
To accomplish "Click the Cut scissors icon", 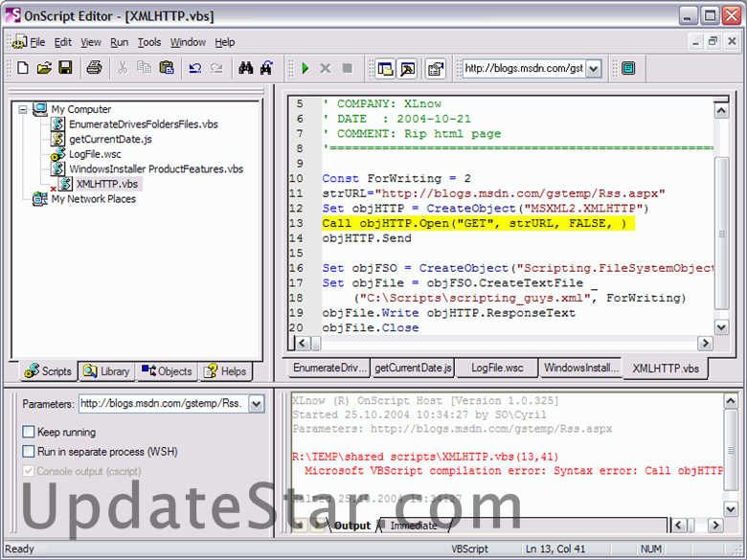I will (x=123, y=68).
